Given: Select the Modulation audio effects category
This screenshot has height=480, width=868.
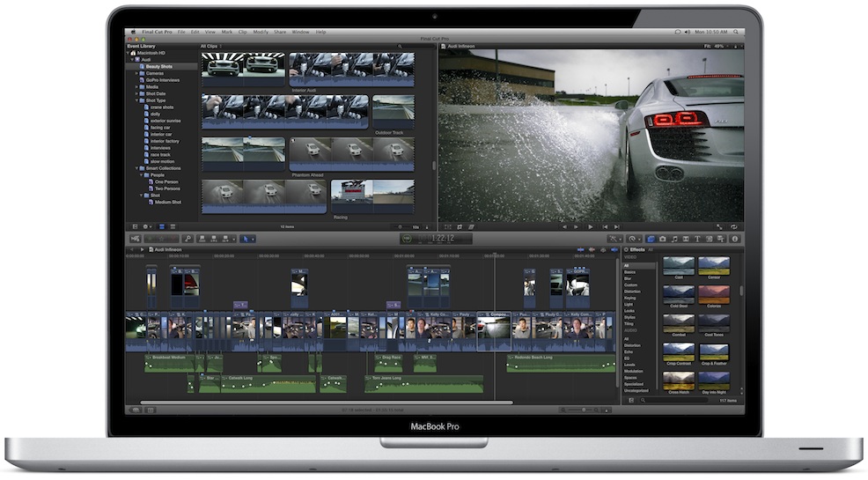Looking at the screenshot, I should pyautogui.click(x=634, y=371).
